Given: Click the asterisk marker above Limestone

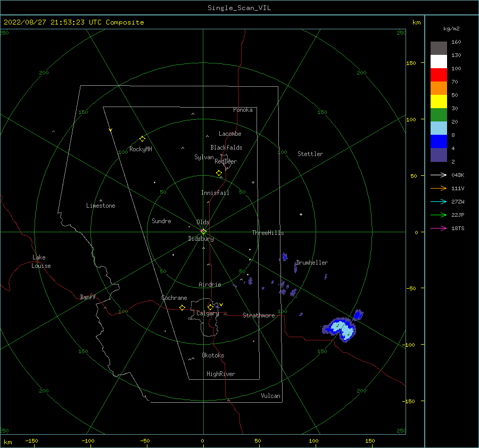Looking at the screenshot, I should click(101, 201).
